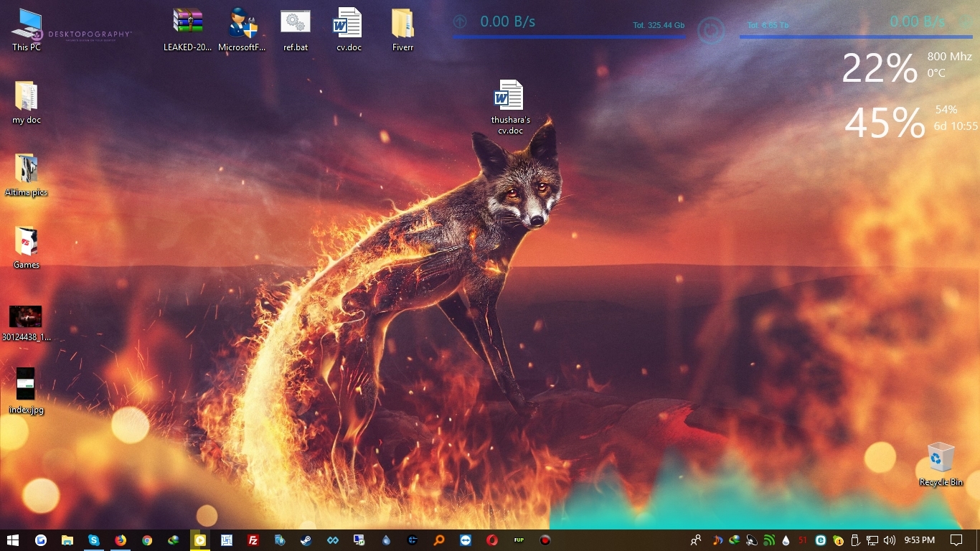Open the Recycle Bin icon

tap(941, 464)
